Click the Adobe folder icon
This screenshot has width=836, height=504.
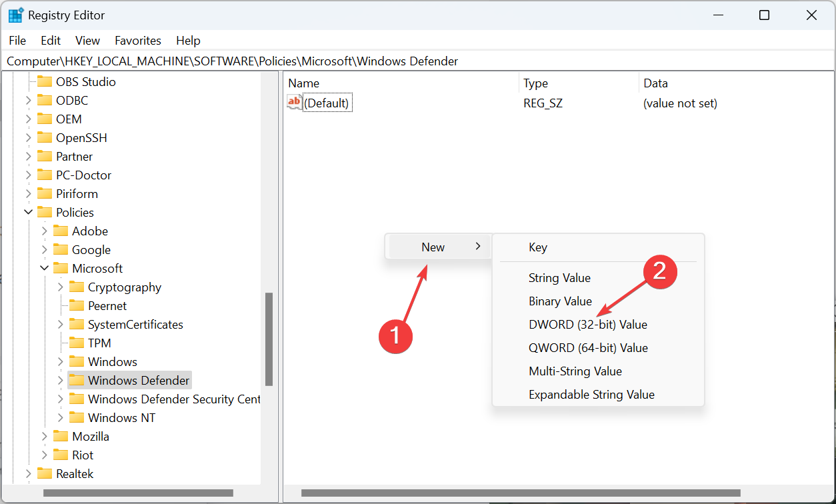tap(61, 231)
